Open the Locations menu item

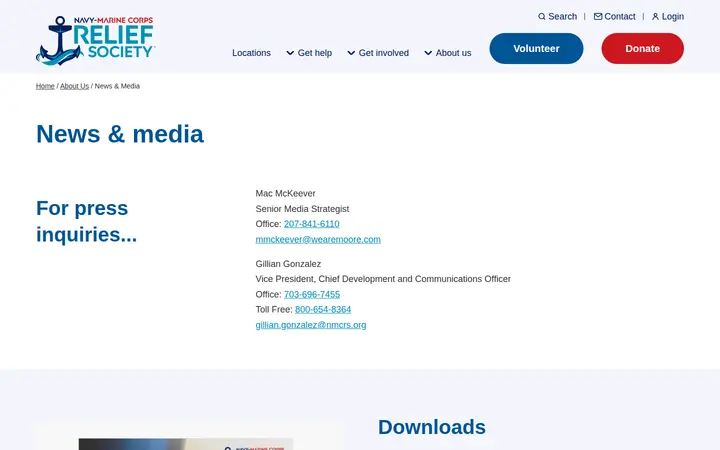(x=251, y=53)
